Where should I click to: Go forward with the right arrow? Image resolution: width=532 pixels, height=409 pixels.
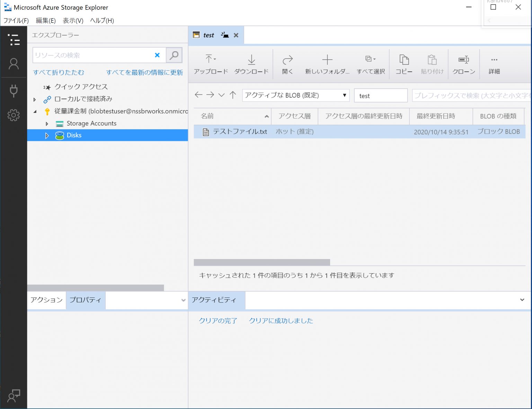(210, 95)
